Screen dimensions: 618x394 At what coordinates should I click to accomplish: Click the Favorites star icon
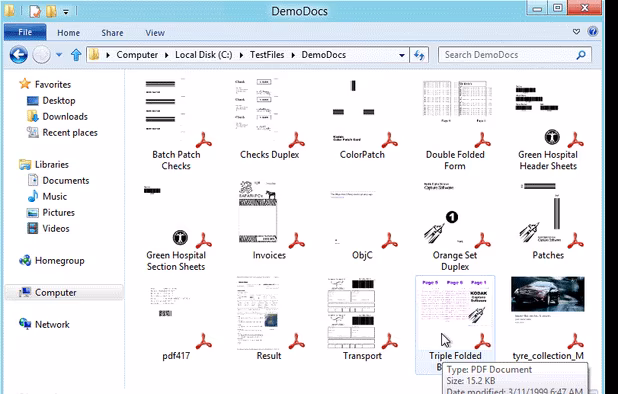point(25,84)
